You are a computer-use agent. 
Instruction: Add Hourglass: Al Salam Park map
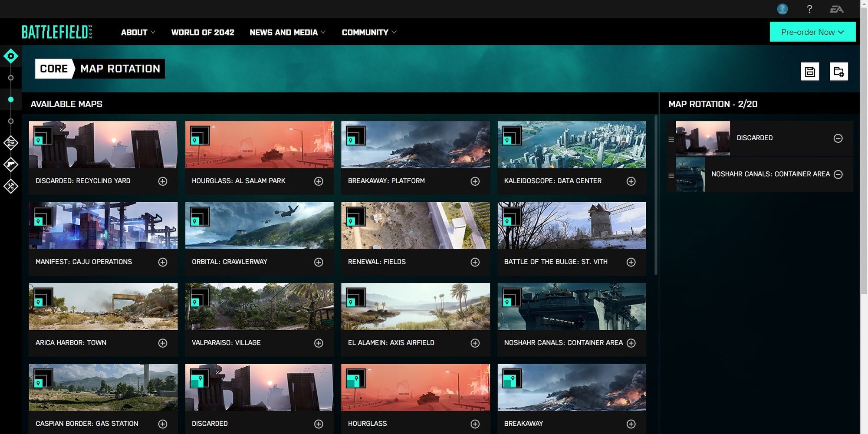319,181
